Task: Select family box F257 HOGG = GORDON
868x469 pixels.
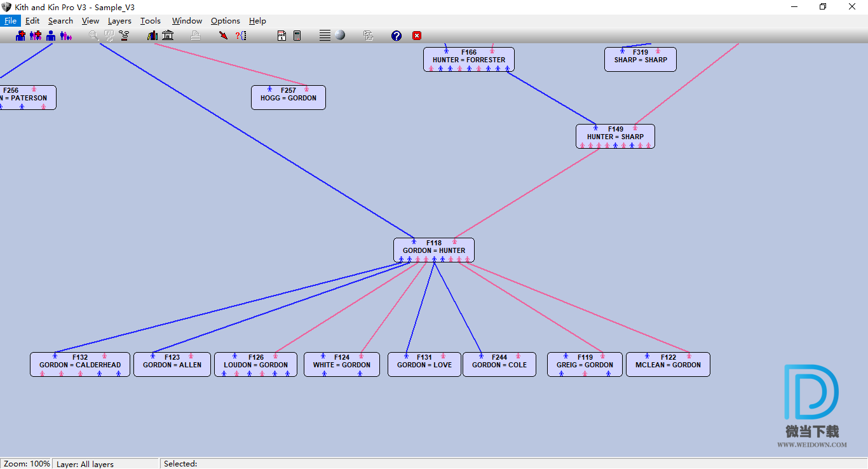Action: coord(288,98)
